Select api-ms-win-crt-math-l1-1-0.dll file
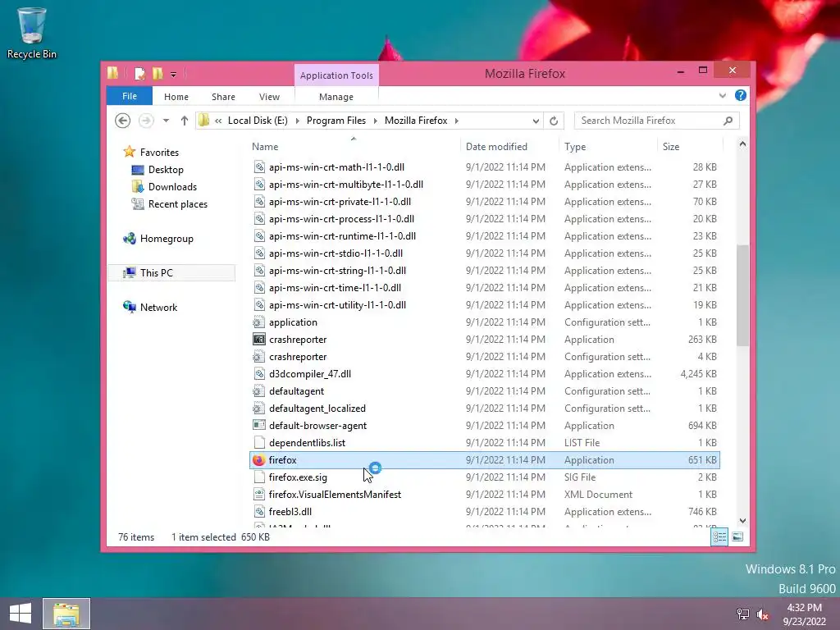This screenshot has width=840, height=630. pos(484,167)
